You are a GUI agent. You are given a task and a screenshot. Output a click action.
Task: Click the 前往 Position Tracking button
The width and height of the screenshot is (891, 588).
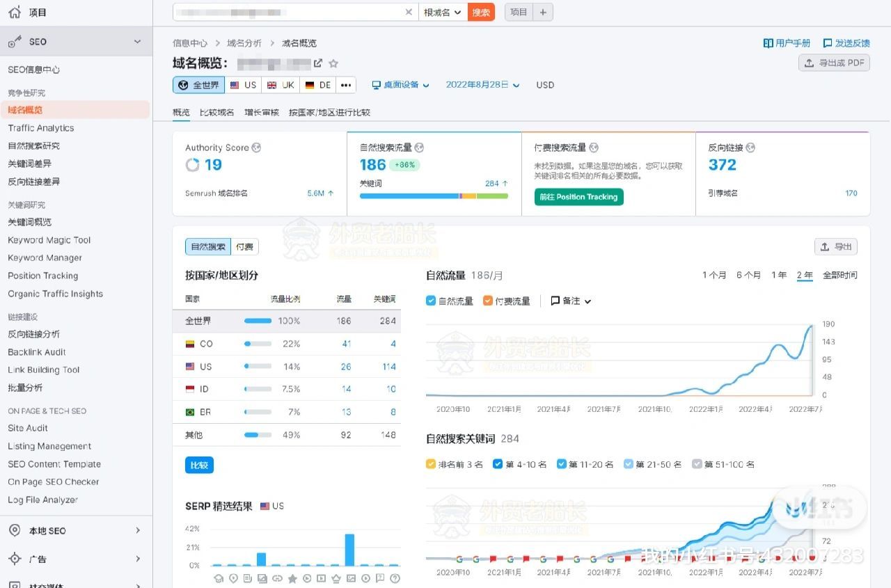[x=578, y=197]
